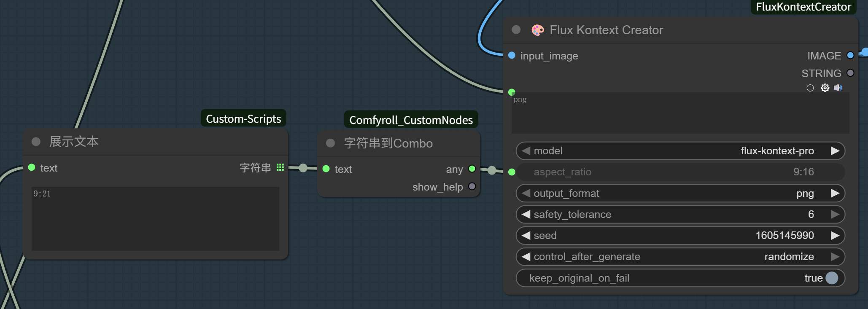Click the gear settings icon above the png text box
This screenshot has width=868, height=309.
[x=825, y=88]
